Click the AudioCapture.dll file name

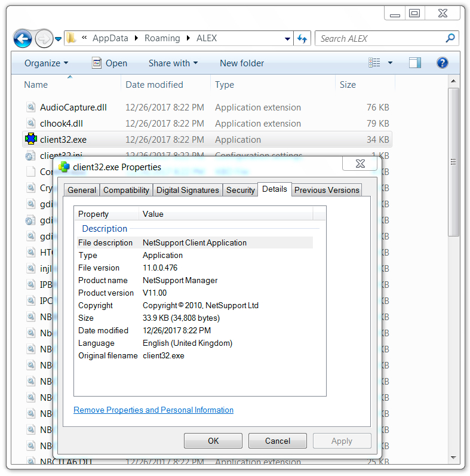[73, 108]
